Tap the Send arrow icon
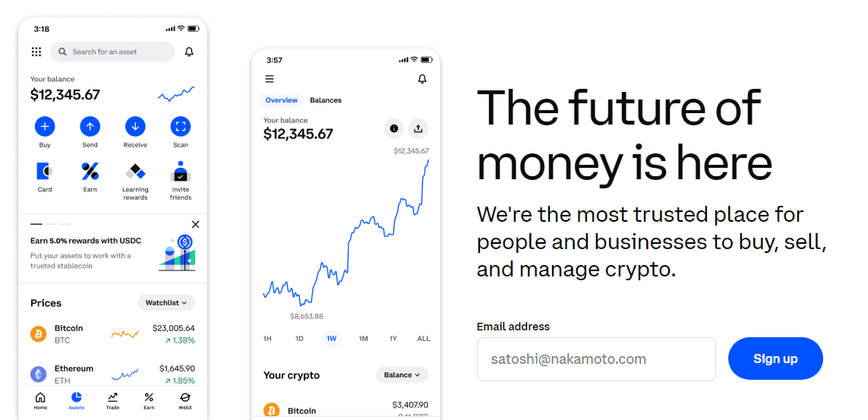This screenshot has width=868, height=420. [90, 126]
